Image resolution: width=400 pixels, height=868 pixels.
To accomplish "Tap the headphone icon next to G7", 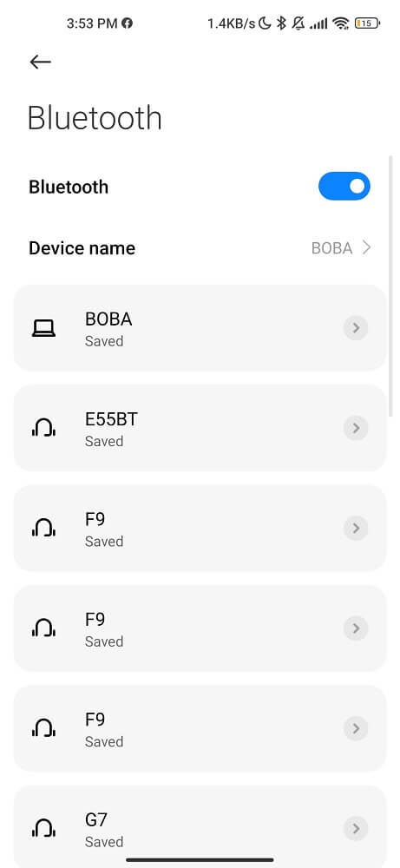I will tap(43, 828).
